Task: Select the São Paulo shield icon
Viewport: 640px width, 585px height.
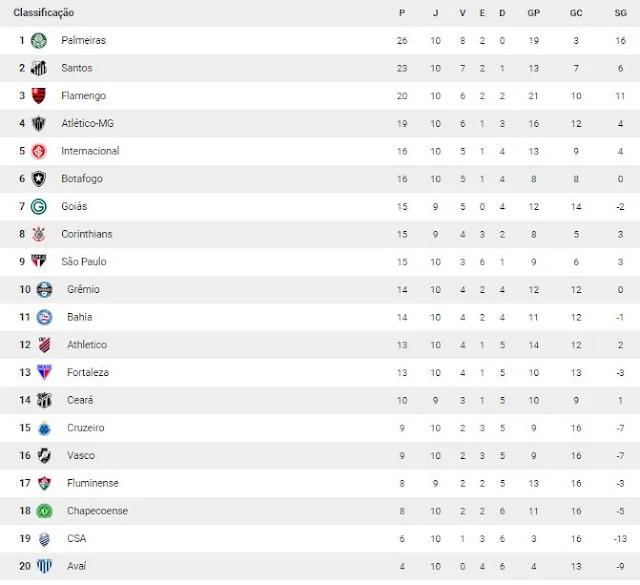Action: point(39,262)
